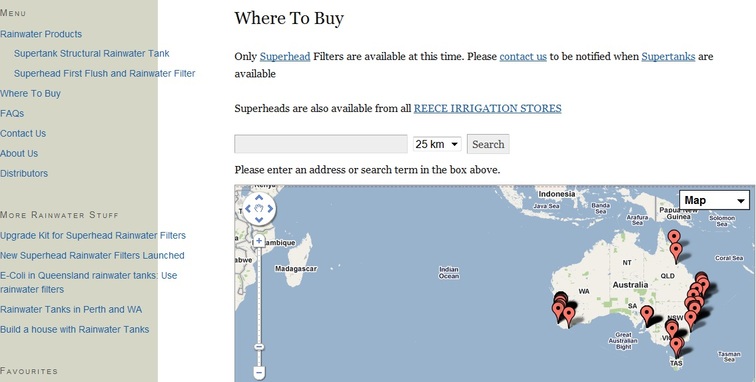Pan the map right with arrow control
This screenshot has height=382, width=756.
pos(270,209)
